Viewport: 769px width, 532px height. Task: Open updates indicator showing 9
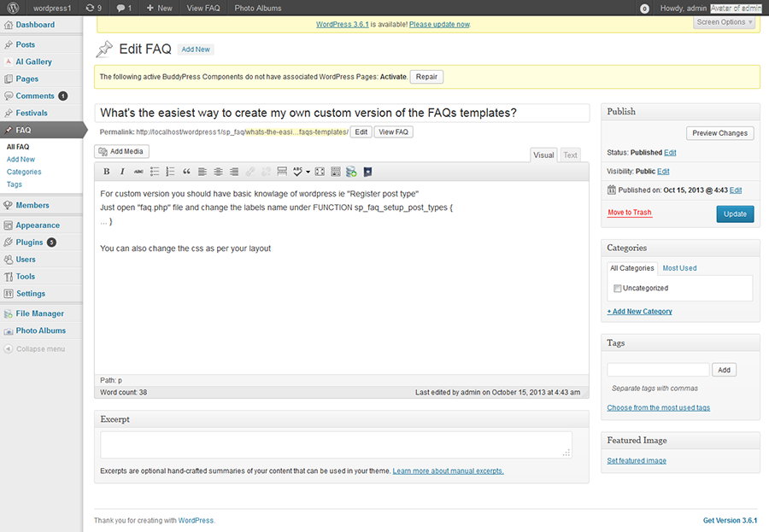pyautogui.click(x=93, y=8)
